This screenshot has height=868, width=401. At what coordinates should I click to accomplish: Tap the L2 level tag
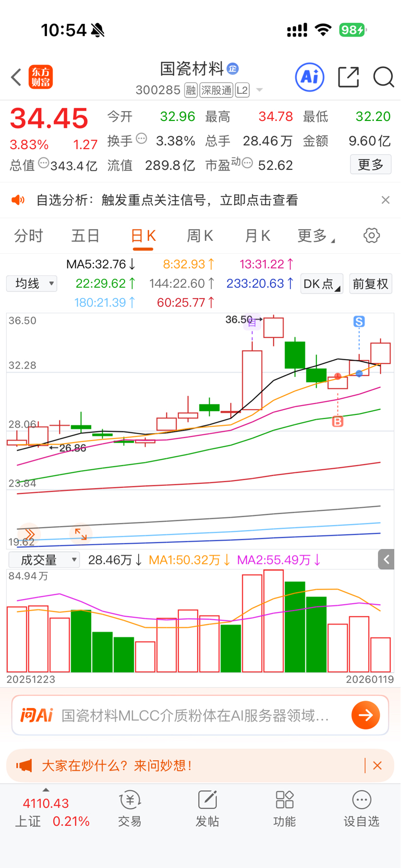[242, 91]
